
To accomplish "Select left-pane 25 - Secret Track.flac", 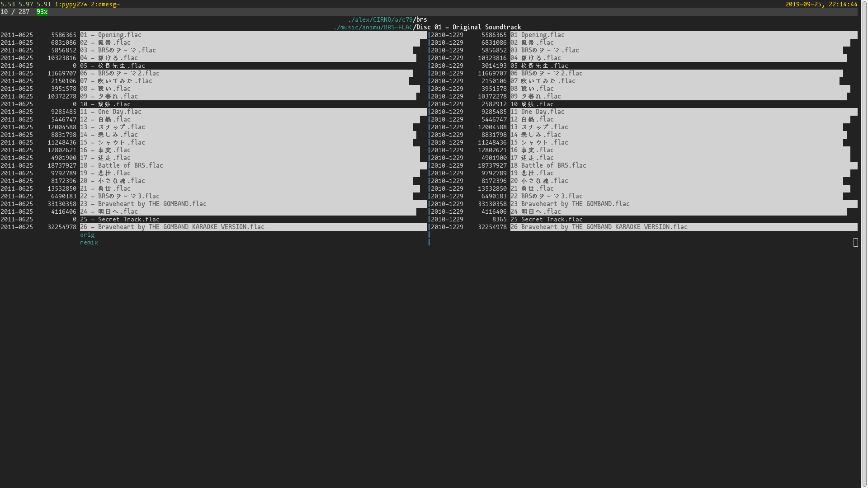I will [x=120, y=219].
